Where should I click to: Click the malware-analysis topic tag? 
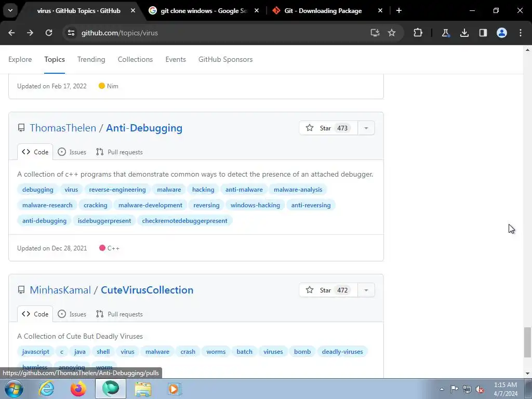coord(298,190)
